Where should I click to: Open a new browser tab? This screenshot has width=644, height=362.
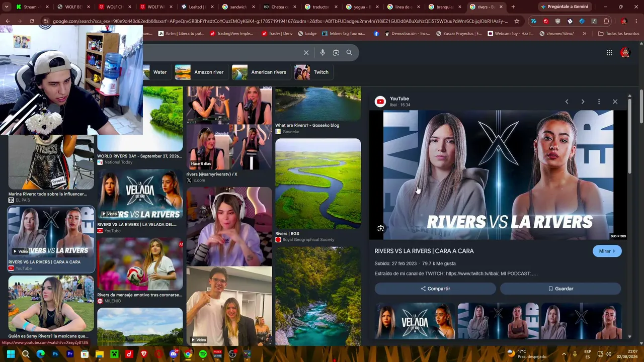tap(513, 7)
